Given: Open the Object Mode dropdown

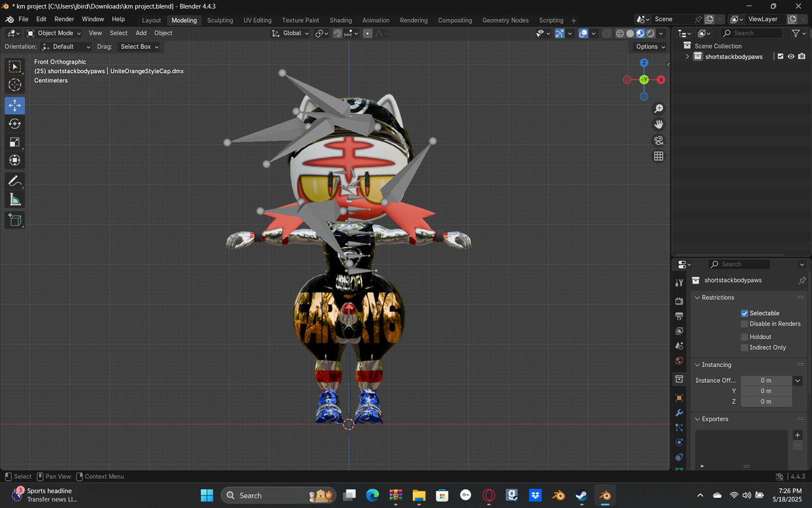Looking at the screenshot, I should coord(54,33).
